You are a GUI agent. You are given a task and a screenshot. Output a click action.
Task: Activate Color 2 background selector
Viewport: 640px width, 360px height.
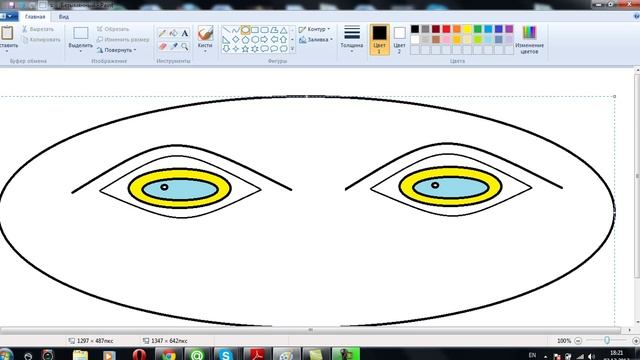point(399,39)
